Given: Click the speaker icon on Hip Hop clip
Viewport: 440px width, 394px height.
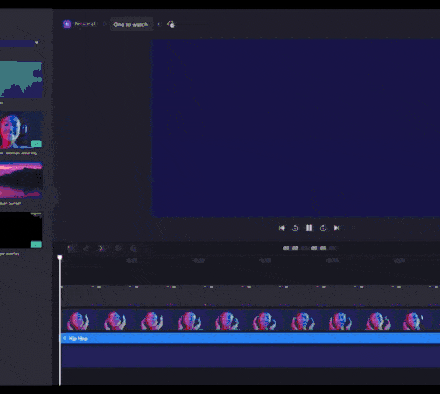Looking at the screenshot, I should 65,338.
